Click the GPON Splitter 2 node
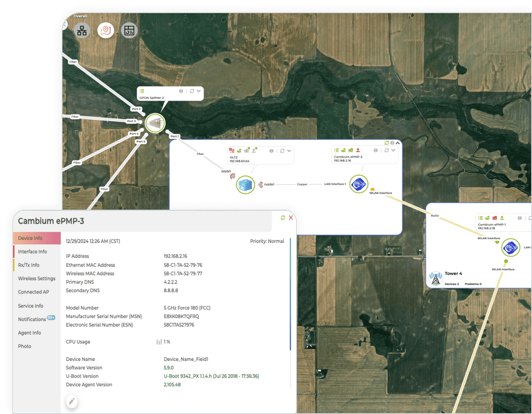This screenshot has width=532, height=414. (155, 123)
